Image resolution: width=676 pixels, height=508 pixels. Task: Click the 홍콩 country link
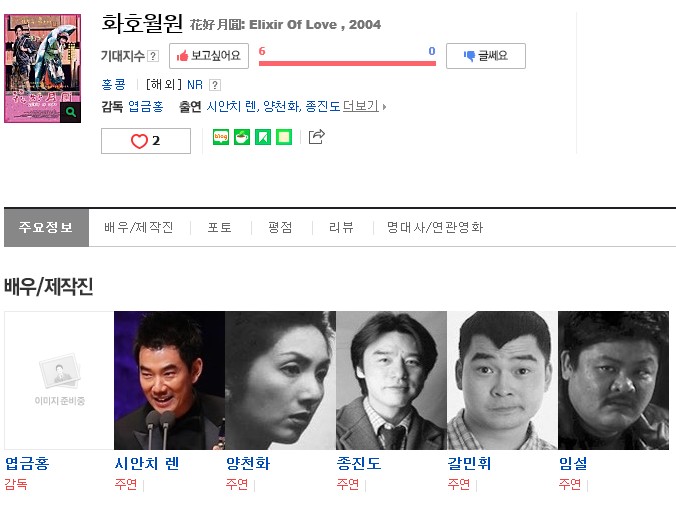tap(113, 85)
